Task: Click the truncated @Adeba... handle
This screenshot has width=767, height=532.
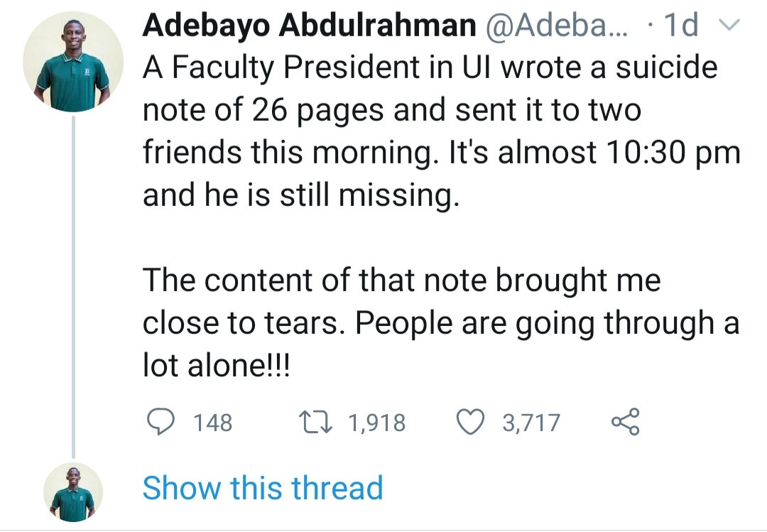Action: click(555, 26)
